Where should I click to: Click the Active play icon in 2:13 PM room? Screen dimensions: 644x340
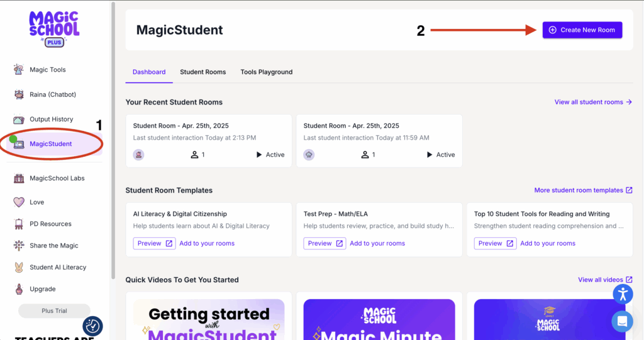point(258,155)
